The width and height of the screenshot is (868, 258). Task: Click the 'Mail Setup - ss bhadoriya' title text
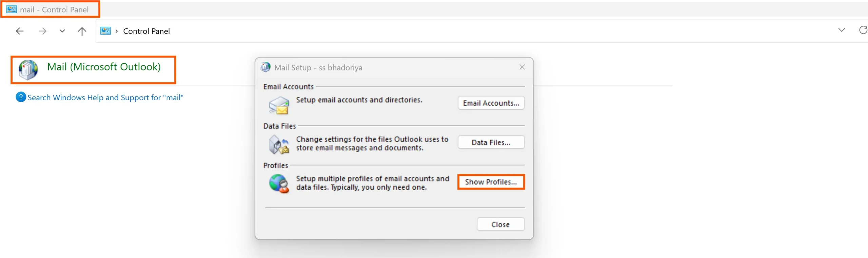tap(318, 67)
